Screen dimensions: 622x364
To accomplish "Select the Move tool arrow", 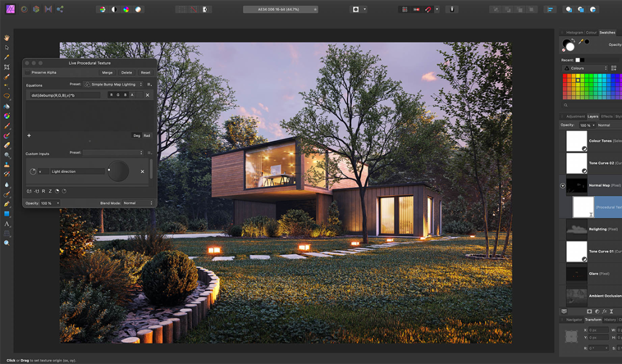I will coord(7,47).
